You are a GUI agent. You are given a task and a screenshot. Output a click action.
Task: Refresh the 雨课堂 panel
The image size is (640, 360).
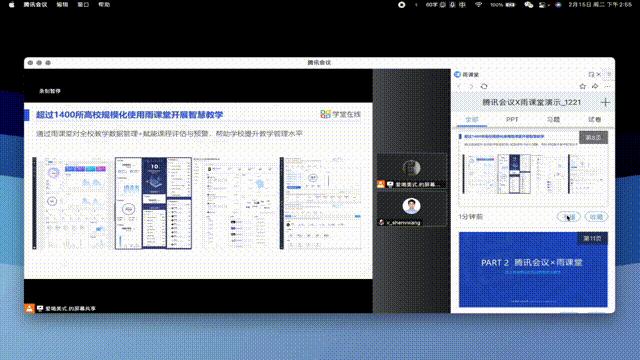(484, 86)
